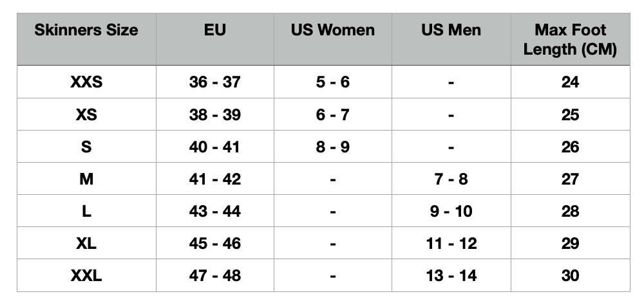Click the Max Foot Length header
The image size is (644, 301).
[x=570, y=40]
